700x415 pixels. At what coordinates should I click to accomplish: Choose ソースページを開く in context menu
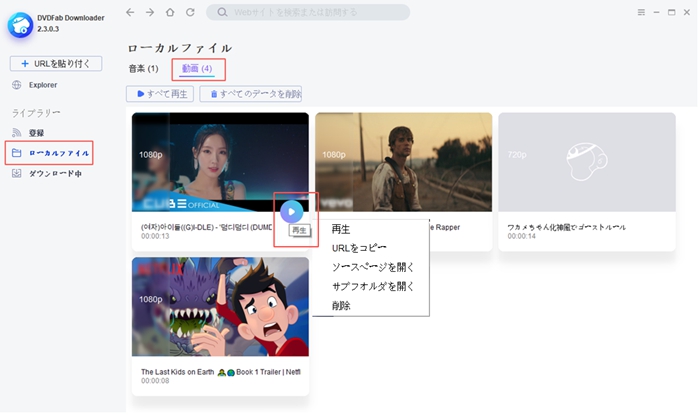373,267
